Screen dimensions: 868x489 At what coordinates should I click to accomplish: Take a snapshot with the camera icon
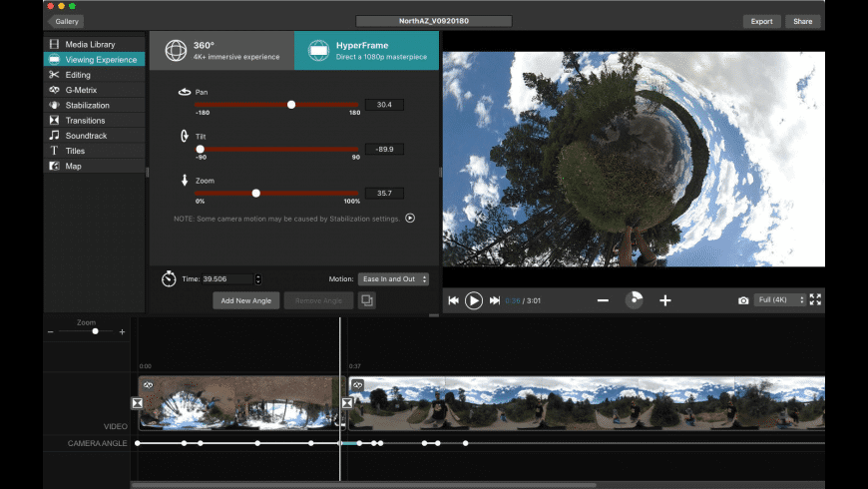(743, 300)
